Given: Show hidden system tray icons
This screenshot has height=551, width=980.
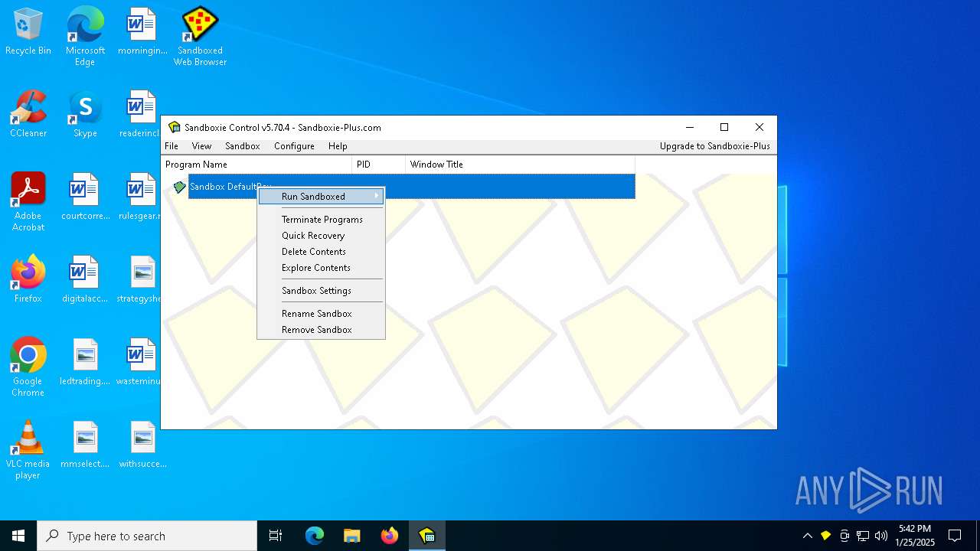Looking at the screenshot, I should click(807, 536).
